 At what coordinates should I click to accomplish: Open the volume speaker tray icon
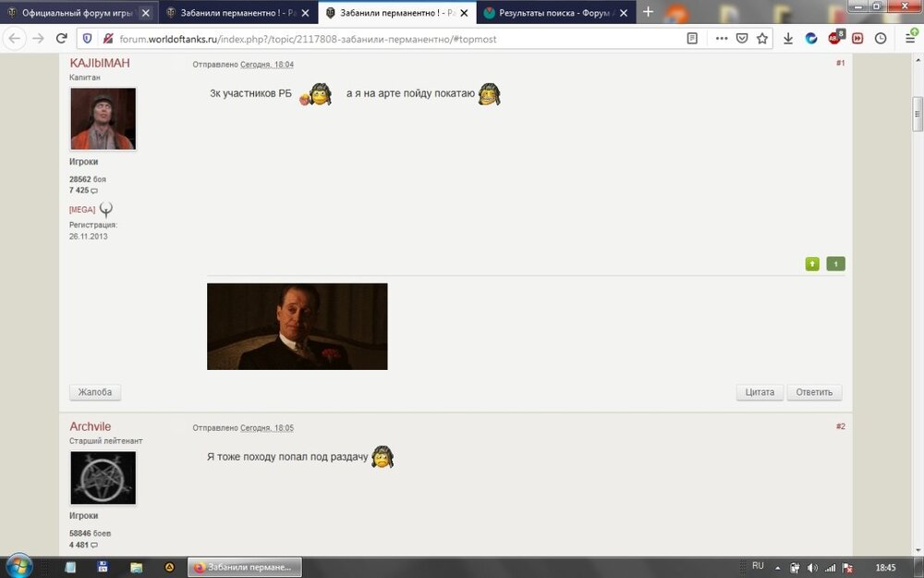(x=812, y=568)
